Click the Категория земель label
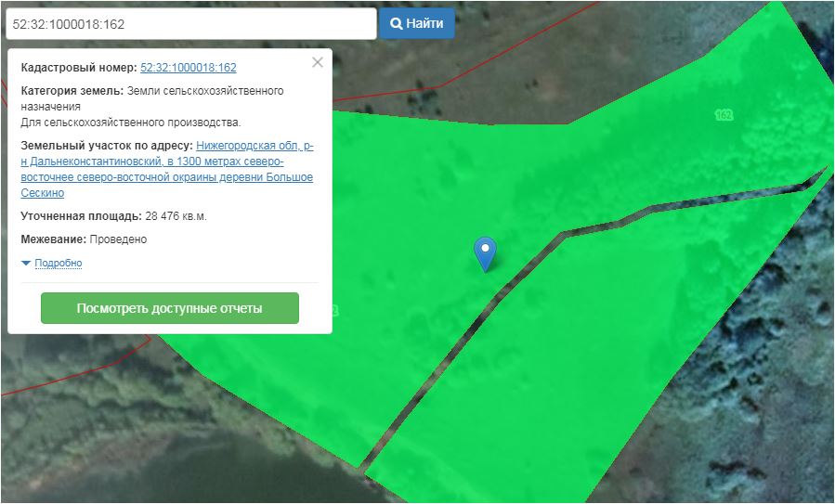This screenshot has height=504, width=835. pyautogui.click(x=71, y=91)
